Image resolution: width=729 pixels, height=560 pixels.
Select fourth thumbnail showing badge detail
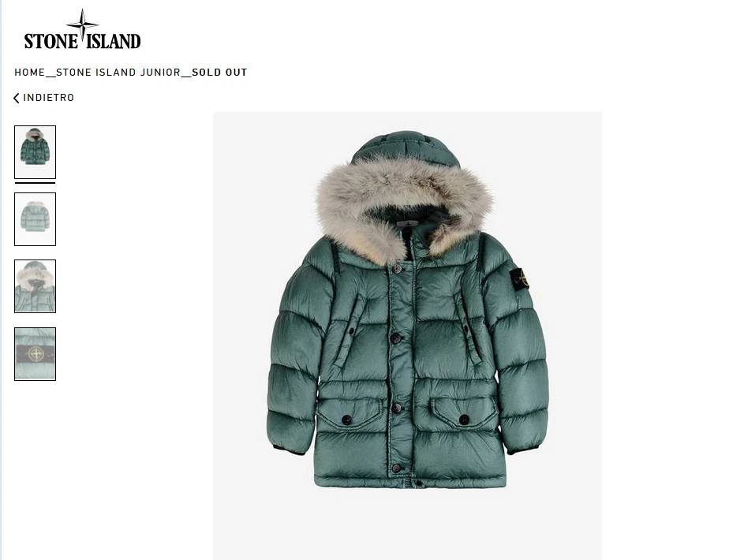(x=35, y=354)
